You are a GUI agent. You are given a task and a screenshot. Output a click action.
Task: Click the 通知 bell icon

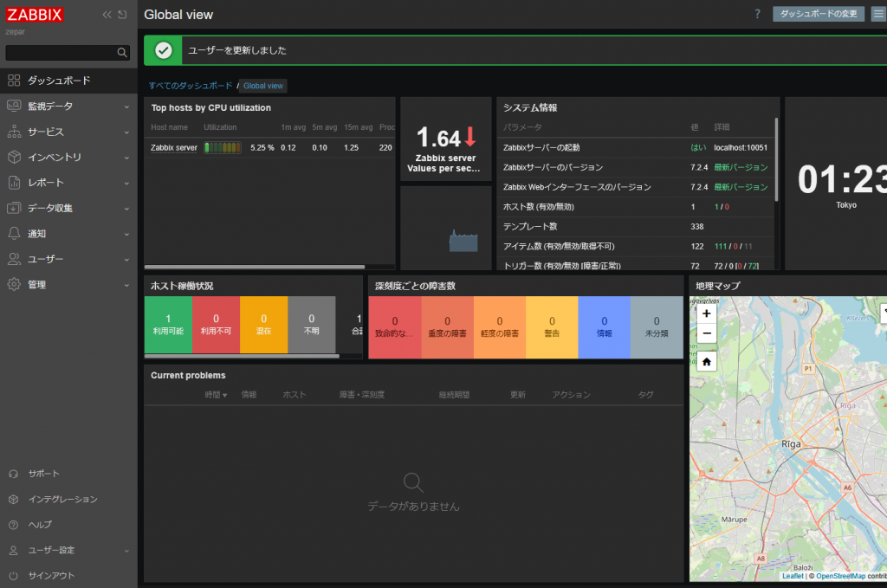click(x=14, y=233)
